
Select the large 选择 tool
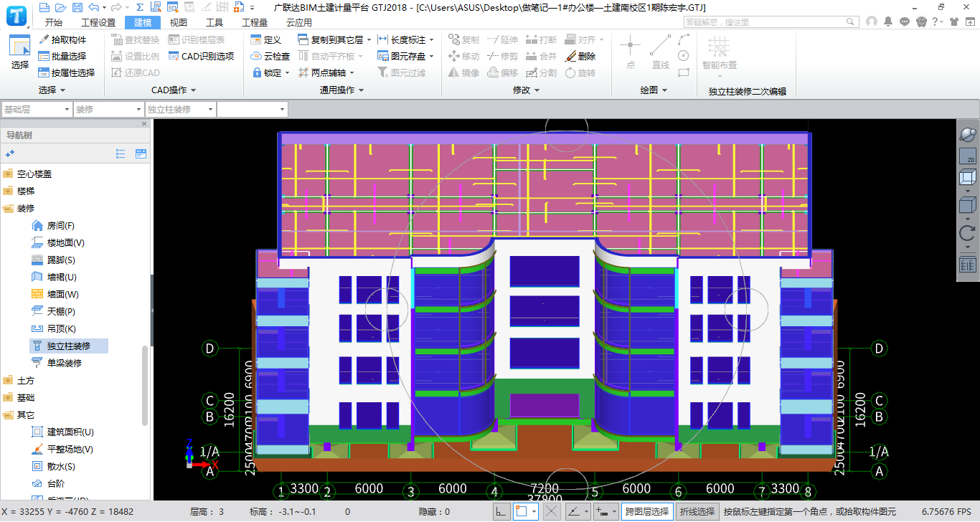[x=19, y=52]
